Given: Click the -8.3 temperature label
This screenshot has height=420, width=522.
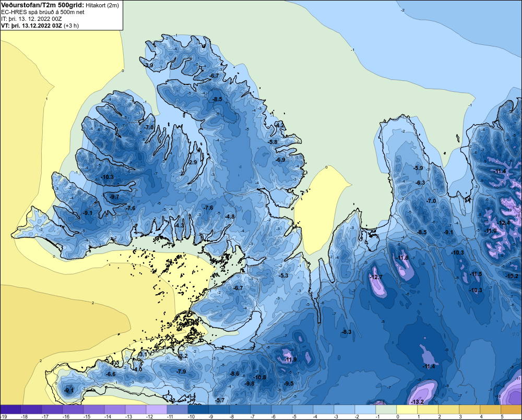Looking at the screenshot, I should tap(347, 332).
